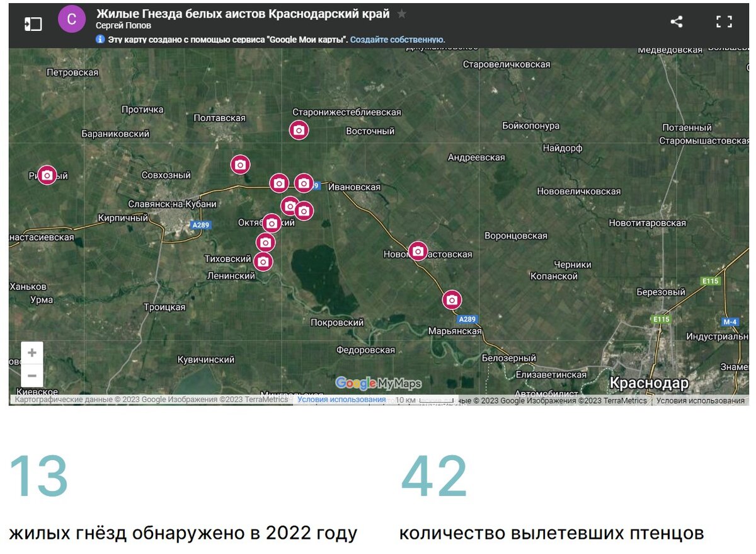Image resolution: width=756 pixels, height=554 pixels.
Task: Open nest marker beside Тиховский label
Action: click(263, 260)
